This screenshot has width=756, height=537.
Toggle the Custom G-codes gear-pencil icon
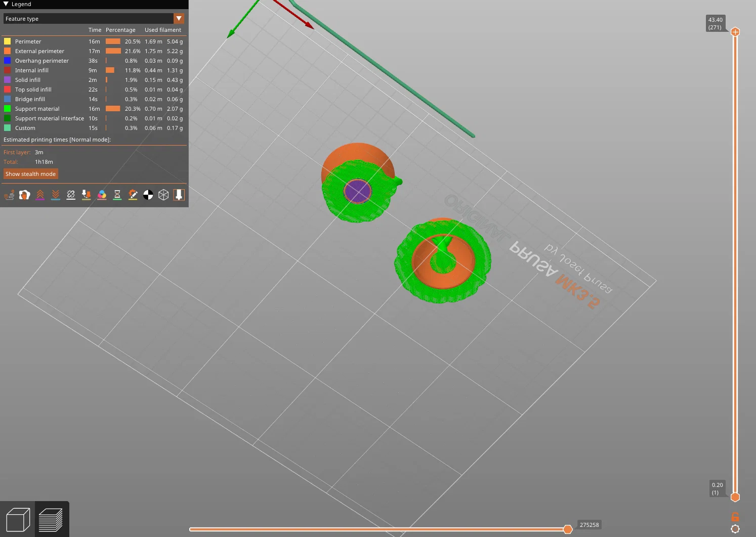(x=133, y=195)
